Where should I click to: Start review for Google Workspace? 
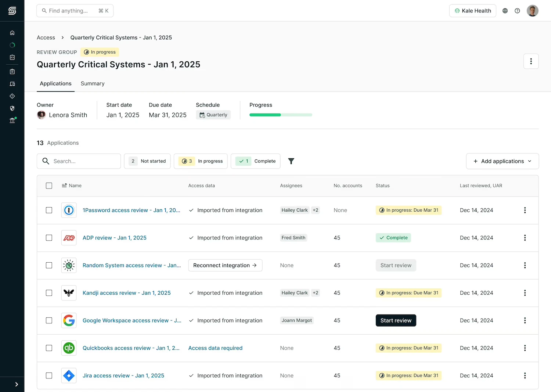click(x=396, y=320)
